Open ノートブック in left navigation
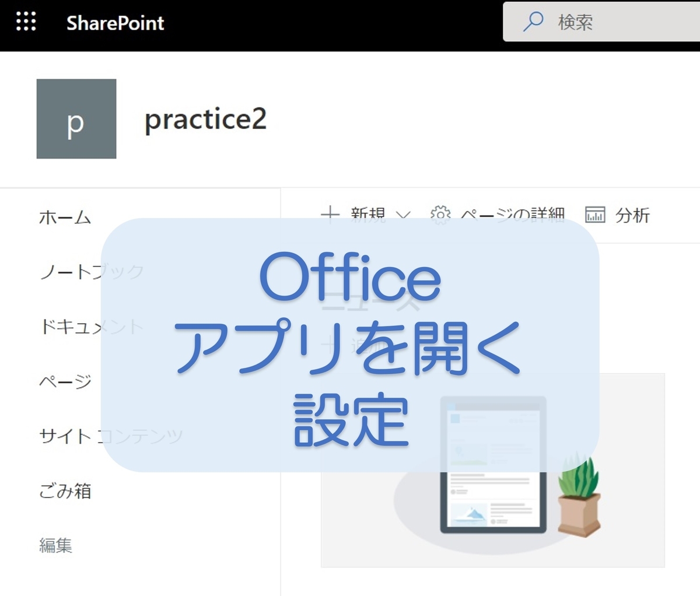This screenshot has width=700, height=596. (91, 272)
